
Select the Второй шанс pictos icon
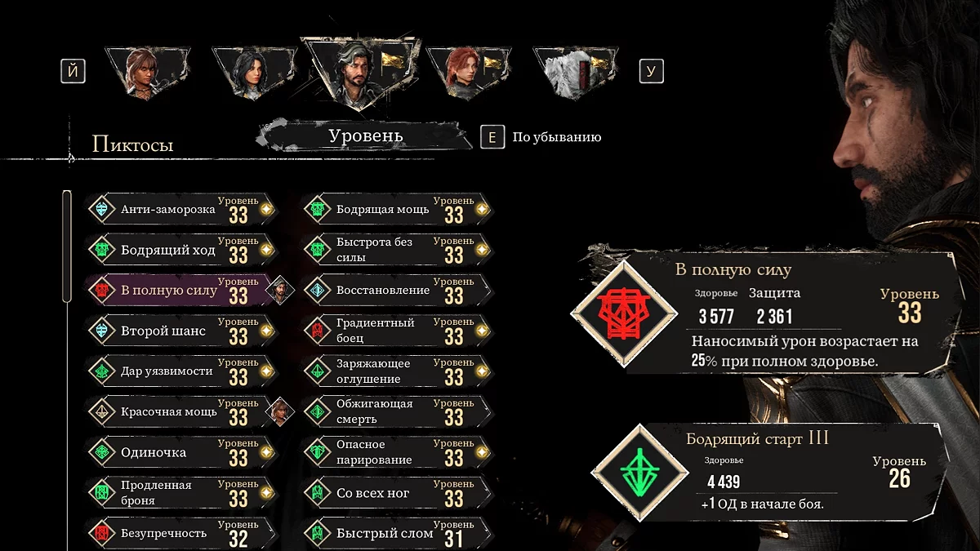coord(102,331)
